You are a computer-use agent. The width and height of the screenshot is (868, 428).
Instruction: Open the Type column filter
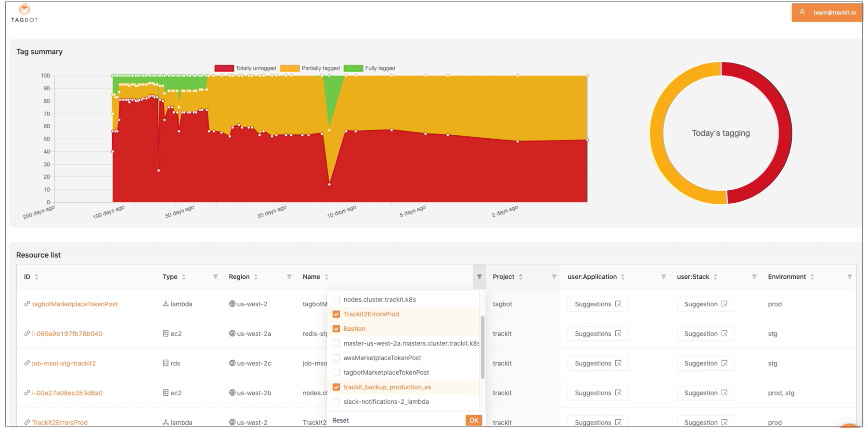coord(215,277)
